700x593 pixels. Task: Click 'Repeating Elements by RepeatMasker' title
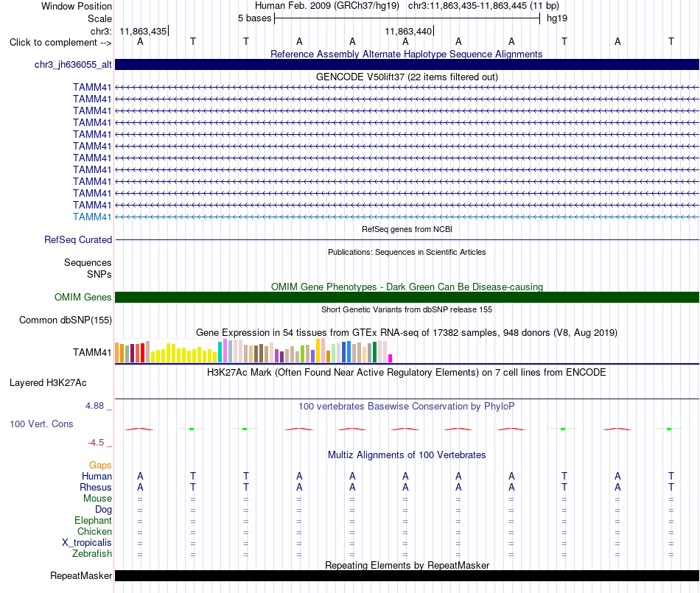click(x=407, y=565)
